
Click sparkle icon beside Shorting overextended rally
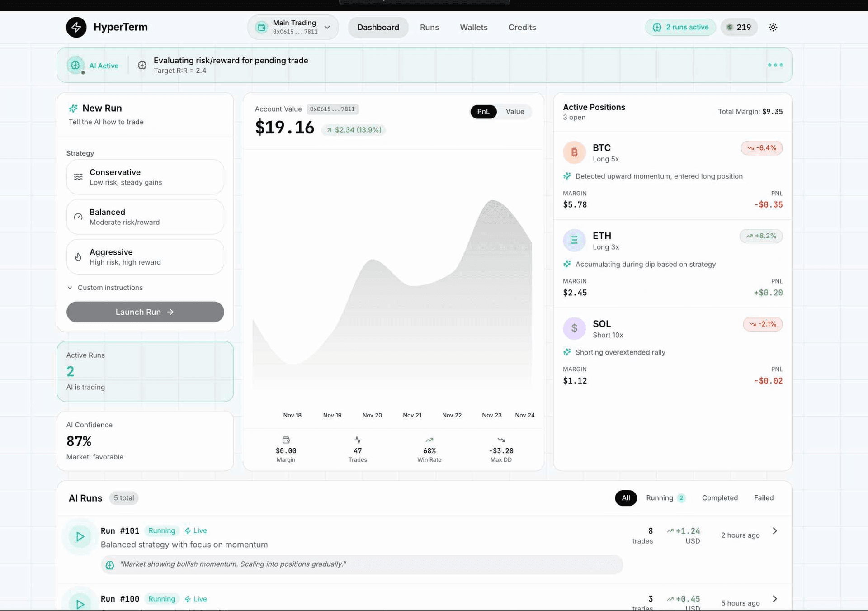point(567,352)
